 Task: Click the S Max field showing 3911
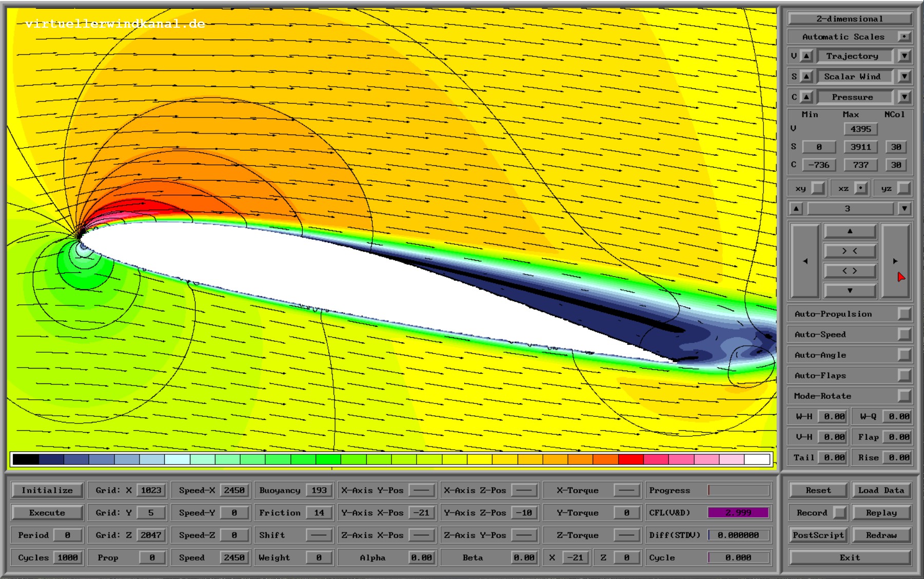(860, 147)
